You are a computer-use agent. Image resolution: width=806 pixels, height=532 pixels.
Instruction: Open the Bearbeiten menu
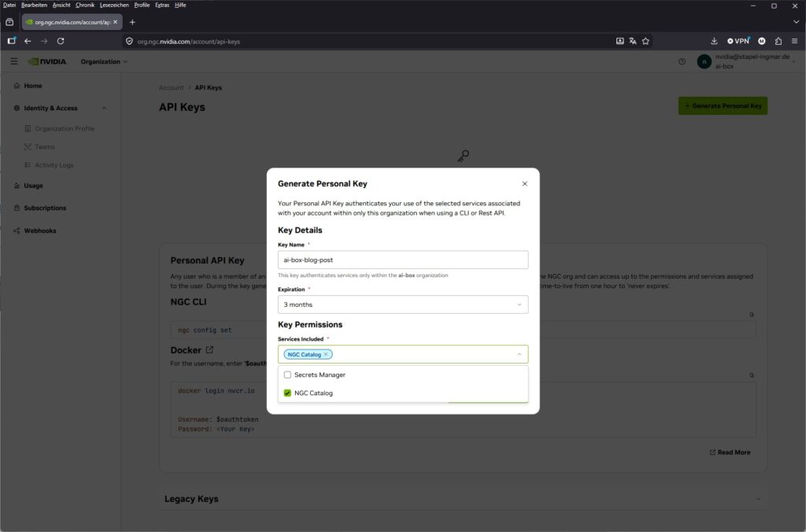coord(34,6)
